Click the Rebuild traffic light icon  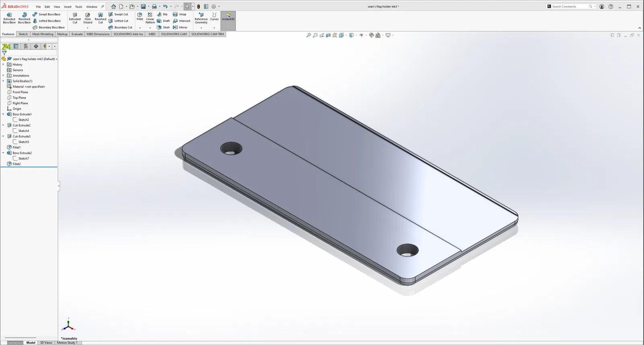pyautogui.click(x=198, y=6)
